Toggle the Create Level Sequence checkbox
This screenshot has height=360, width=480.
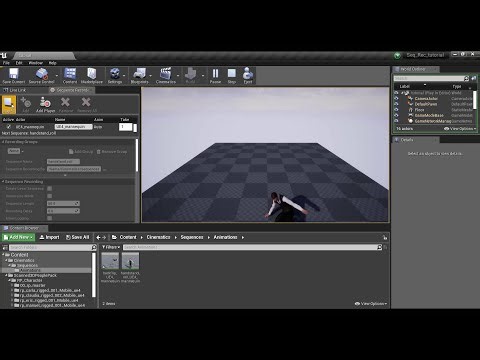click(x=49, y=189)
